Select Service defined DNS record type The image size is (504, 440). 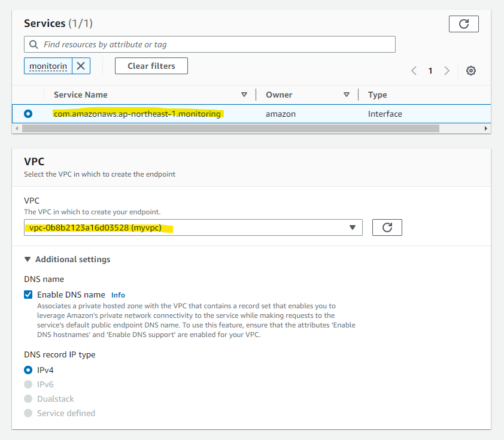pyautogui.click(x=28, y=413)
